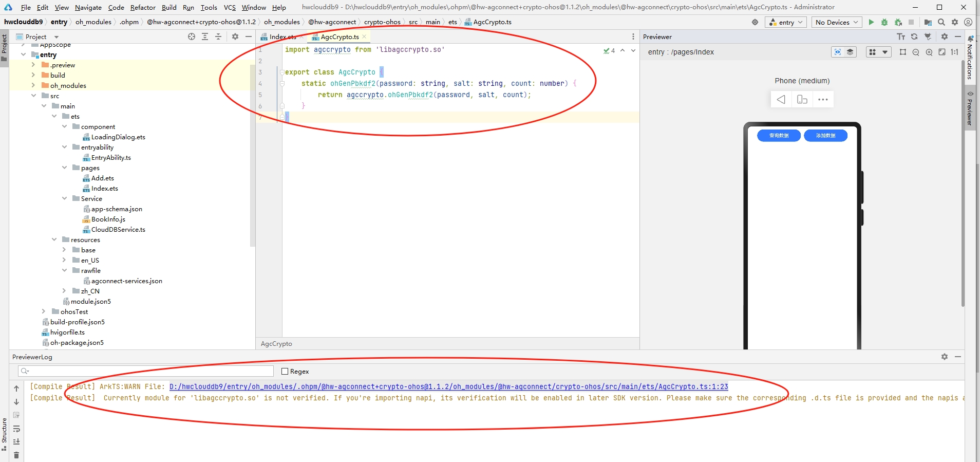
Task: Click the crypto-ohos breadcrumb
Action: (382, 22)
